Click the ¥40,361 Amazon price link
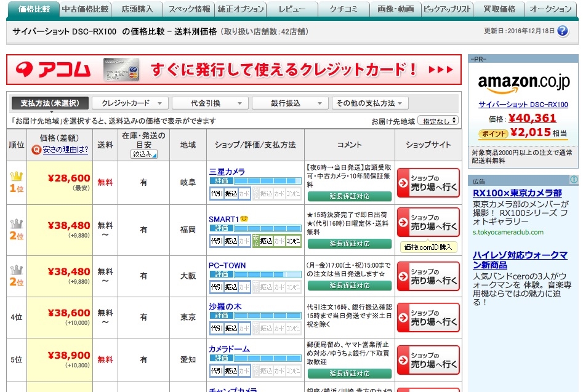 pos(533,118)
